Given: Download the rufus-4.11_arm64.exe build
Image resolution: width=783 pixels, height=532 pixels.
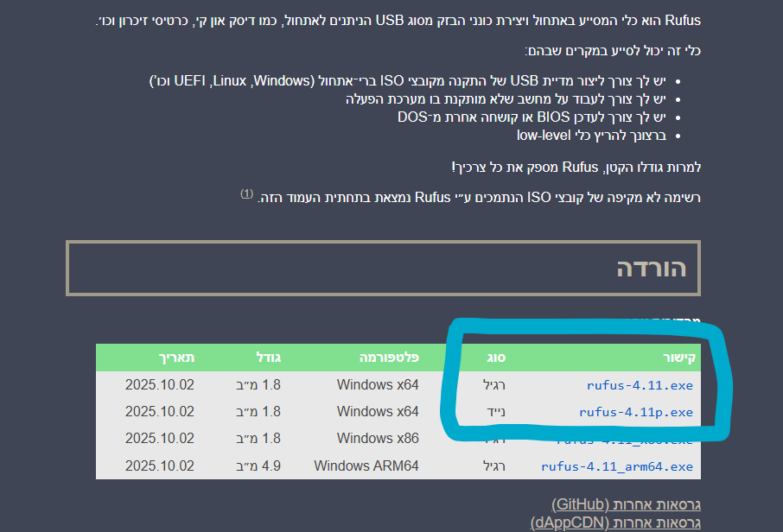Looking at the screenshot, I should click(617, 466).
